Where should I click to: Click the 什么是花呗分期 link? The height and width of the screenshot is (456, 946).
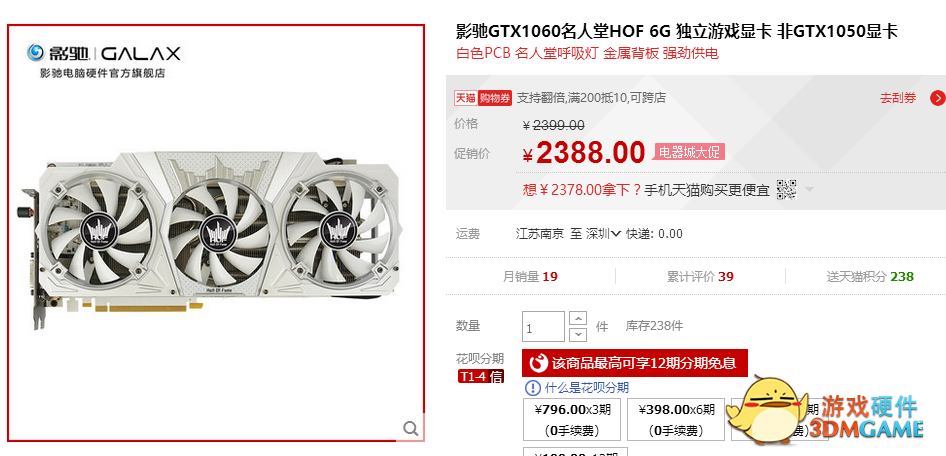pyautogui.click(x=587, y=387)
